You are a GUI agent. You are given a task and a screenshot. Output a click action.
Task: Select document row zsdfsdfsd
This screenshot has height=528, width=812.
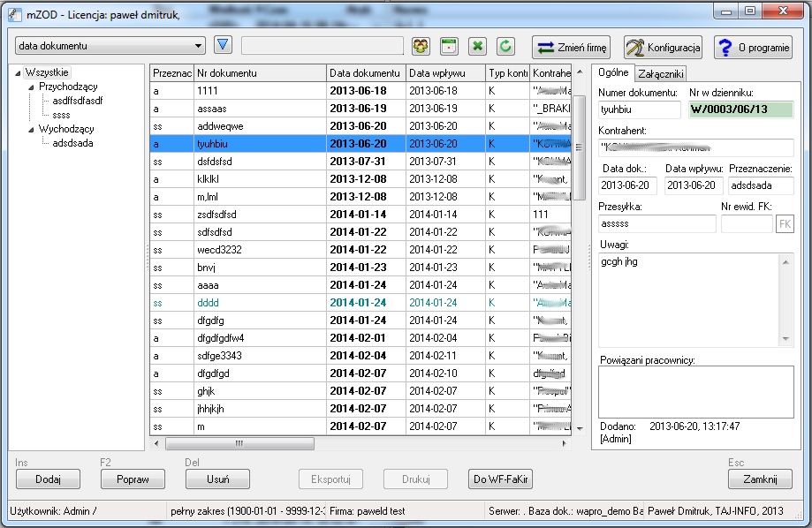[360, 215]
